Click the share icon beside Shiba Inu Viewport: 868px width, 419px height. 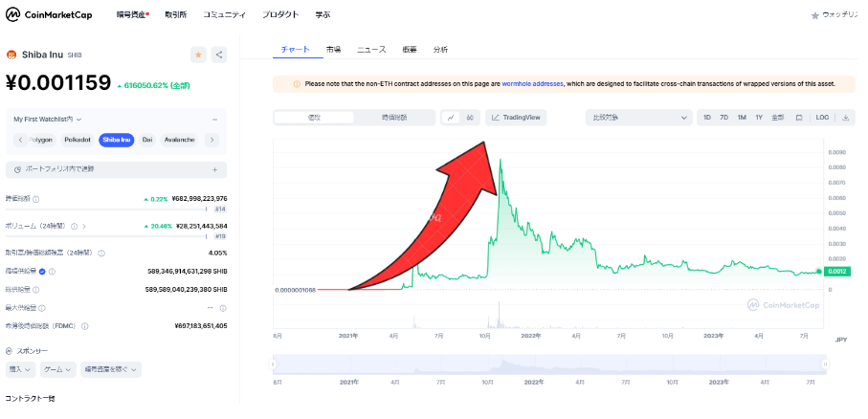point(219,55)
